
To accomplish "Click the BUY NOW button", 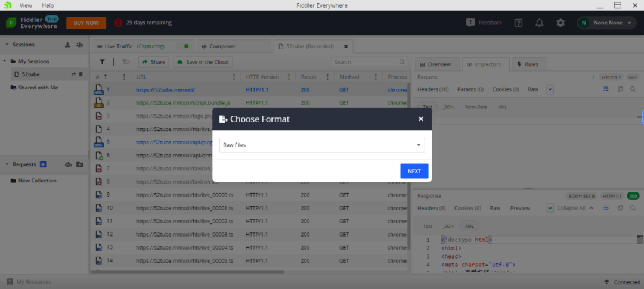I will pyautogui.click(x=86, y=23).
